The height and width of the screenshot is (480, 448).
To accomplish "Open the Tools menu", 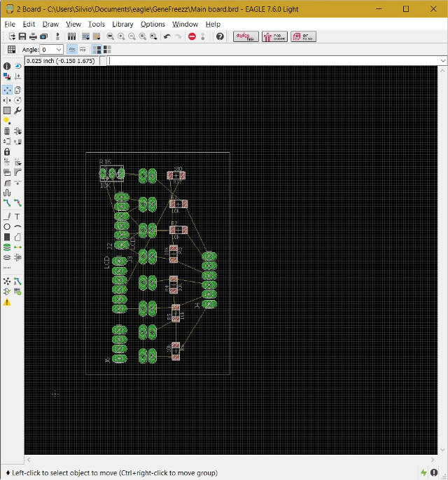I will click(x=97, y=25).
